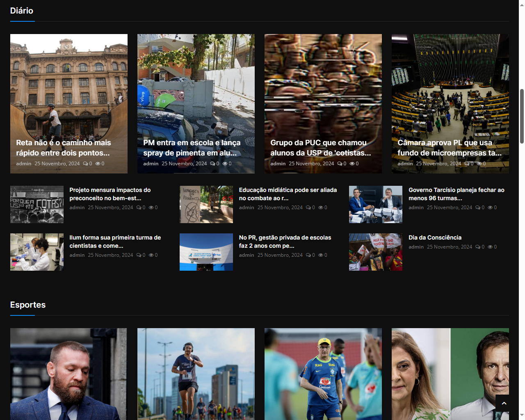The width and height of the screenshot is (525, 420).
Task: Click admin author link under 'Dia da Consciência'
Action: tap(416, 247)
